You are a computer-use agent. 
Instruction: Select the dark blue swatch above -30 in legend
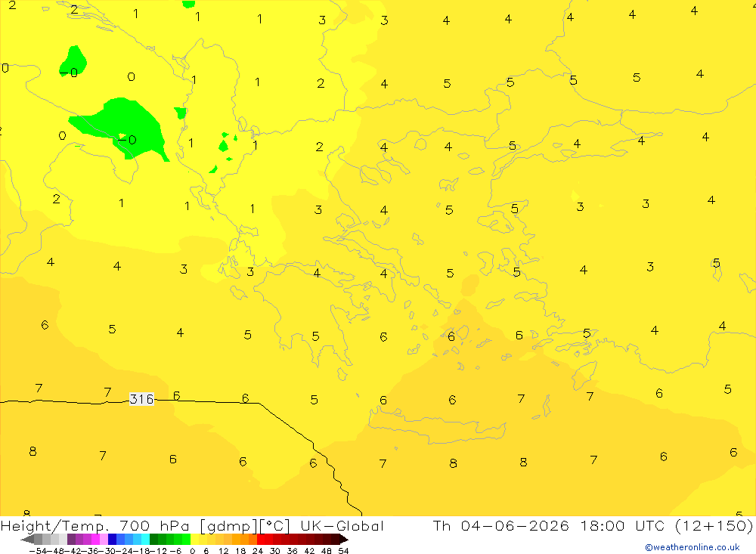[x=112, y=540]
